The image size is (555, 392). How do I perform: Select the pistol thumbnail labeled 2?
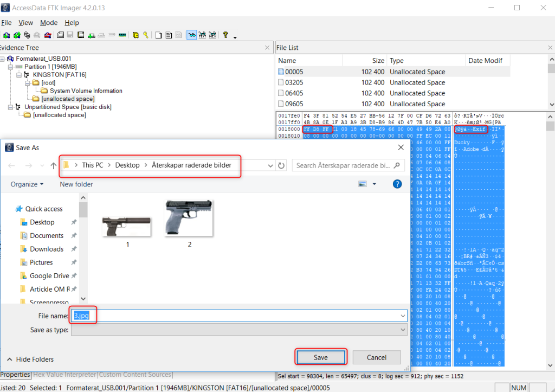[x=189, y=218]
